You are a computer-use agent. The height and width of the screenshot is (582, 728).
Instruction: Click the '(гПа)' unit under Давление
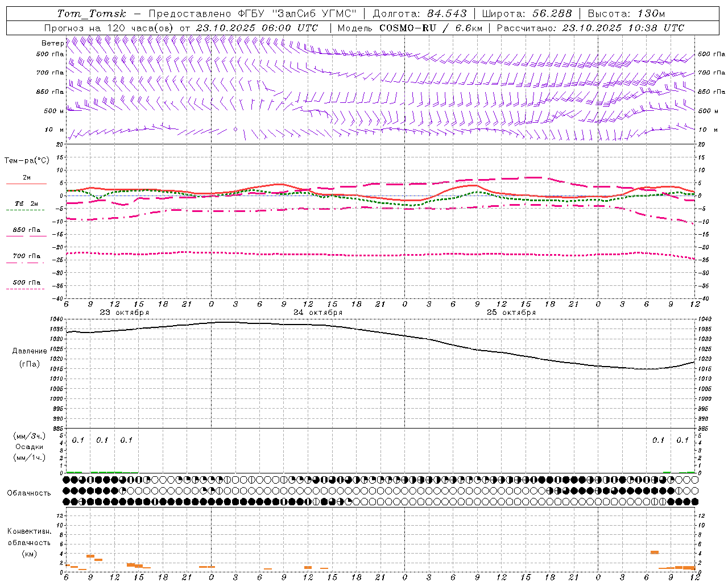click(30, 364)
